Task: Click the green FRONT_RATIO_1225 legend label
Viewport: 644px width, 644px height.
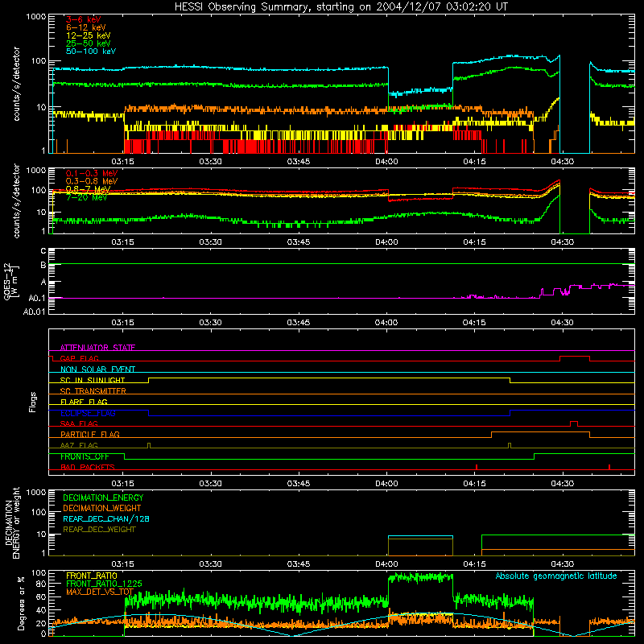Action: tap(104, 584)
